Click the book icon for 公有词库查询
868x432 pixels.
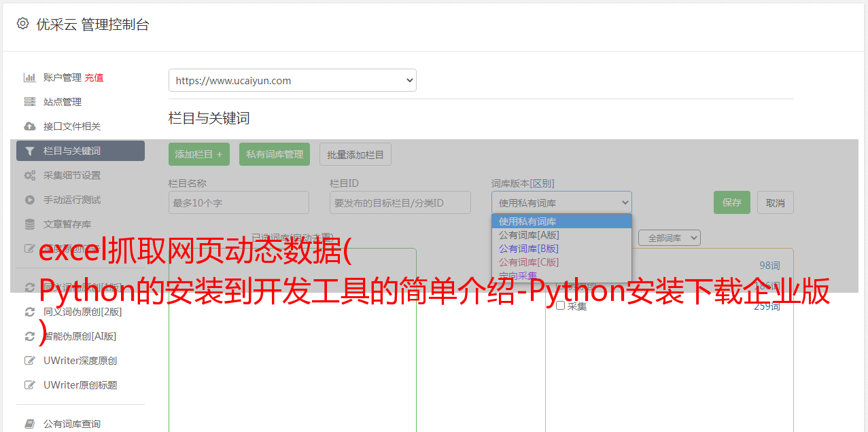29,424
